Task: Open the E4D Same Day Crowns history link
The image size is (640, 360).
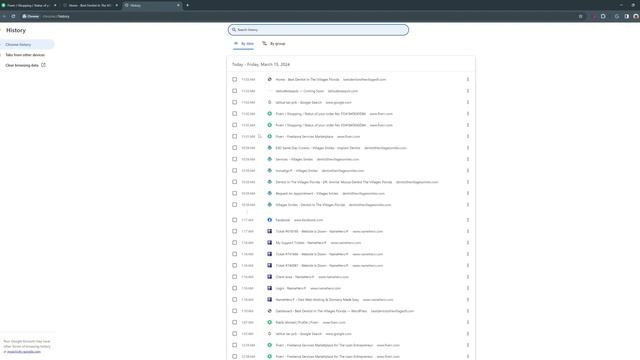Action: tap(318, 148)
